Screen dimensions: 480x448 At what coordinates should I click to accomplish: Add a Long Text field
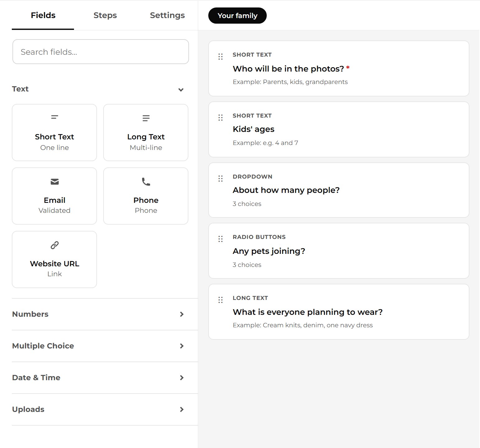(146, 133)
